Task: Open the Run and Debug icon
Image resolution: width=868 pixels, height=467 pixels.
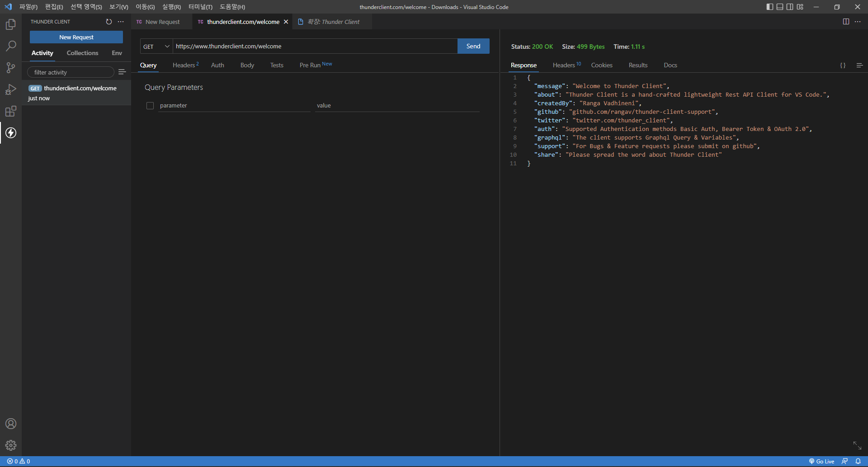Action: pos(11,89)
